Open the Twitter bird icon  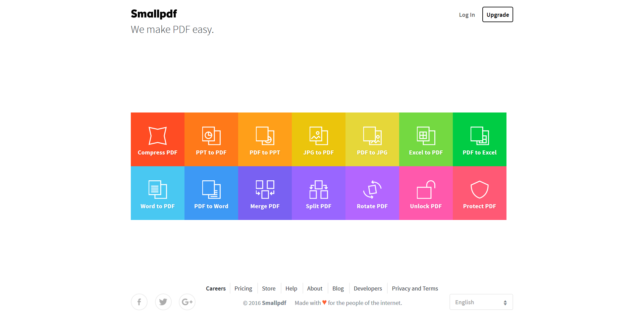pos(163,302)
